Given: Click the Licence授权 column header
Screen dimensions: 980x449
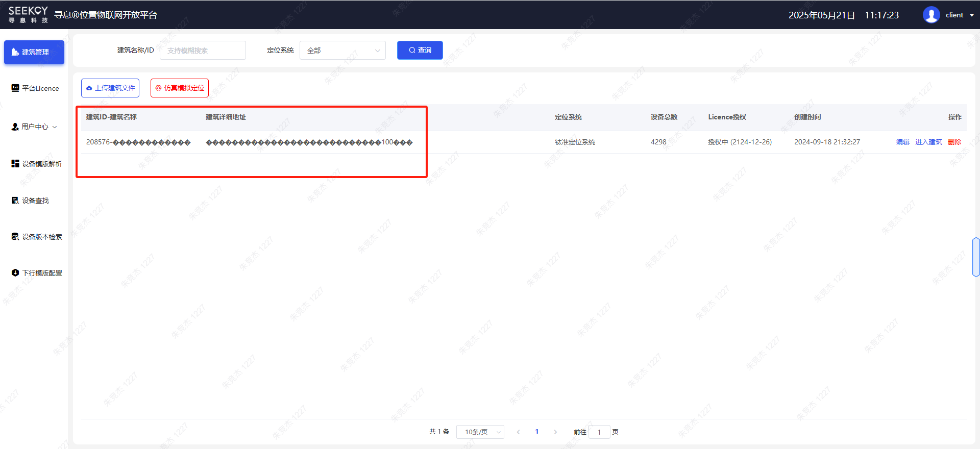Looking at the screenshot, I should [x=727, y=117].
